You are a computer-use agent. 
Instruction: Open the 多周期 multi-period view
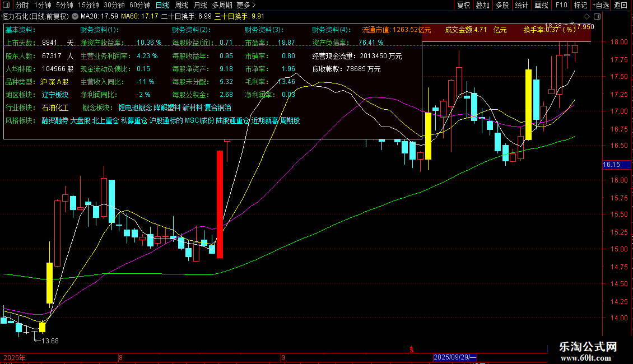click(222, 5)
